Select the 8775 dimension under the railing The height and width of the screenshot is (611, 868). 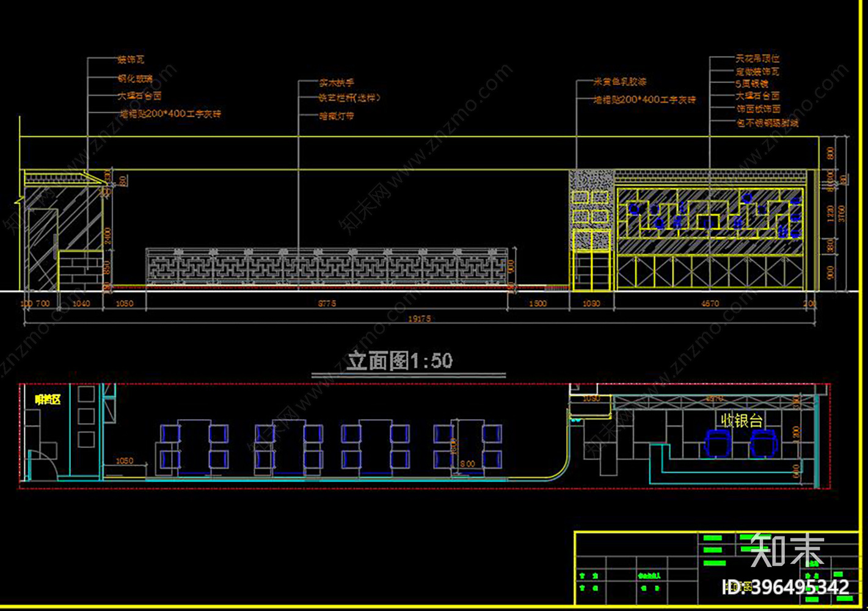(327, 303)
